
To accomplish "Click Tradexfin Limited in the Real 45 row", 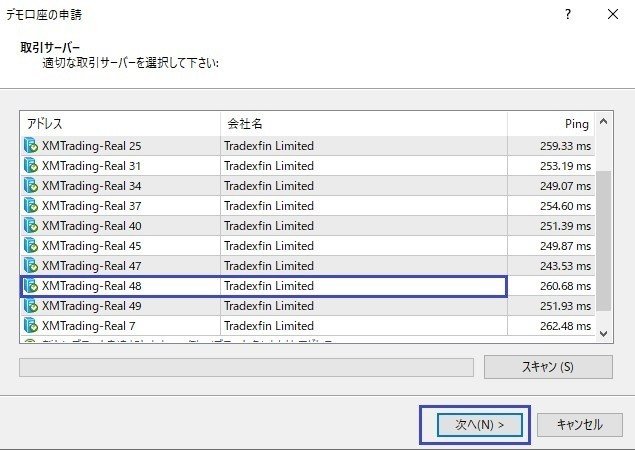I will 269,246.
